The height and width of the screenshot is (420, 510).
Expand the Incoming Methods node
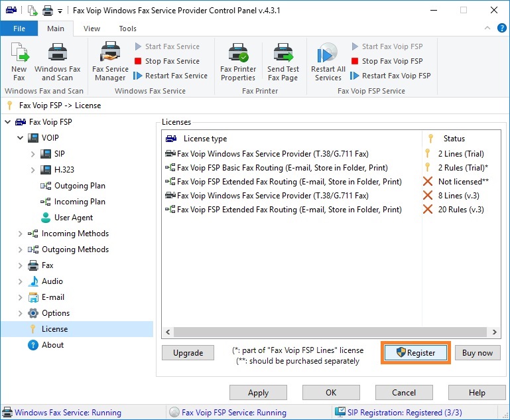tap(20, 234)
